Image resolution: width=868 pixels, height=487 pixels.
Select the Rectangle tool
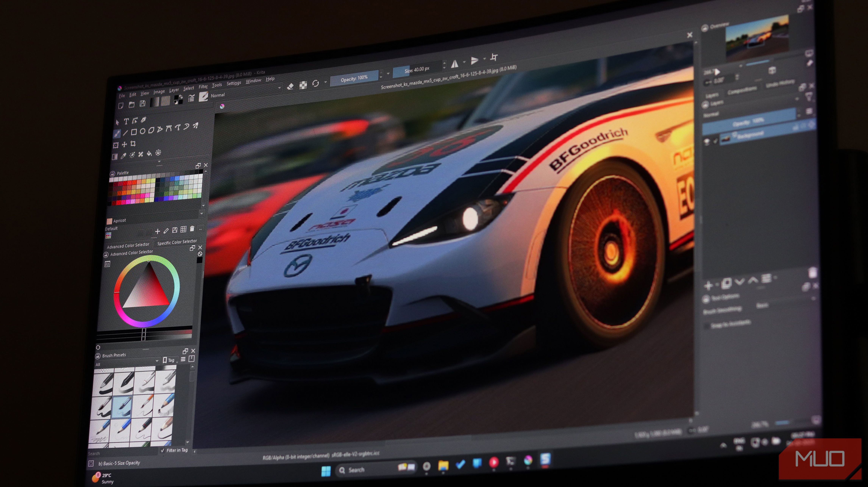click(134, 132)
